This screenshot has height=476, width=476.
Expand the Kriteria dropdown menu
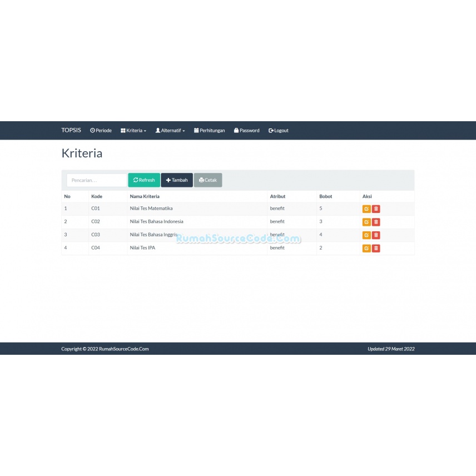133,131
